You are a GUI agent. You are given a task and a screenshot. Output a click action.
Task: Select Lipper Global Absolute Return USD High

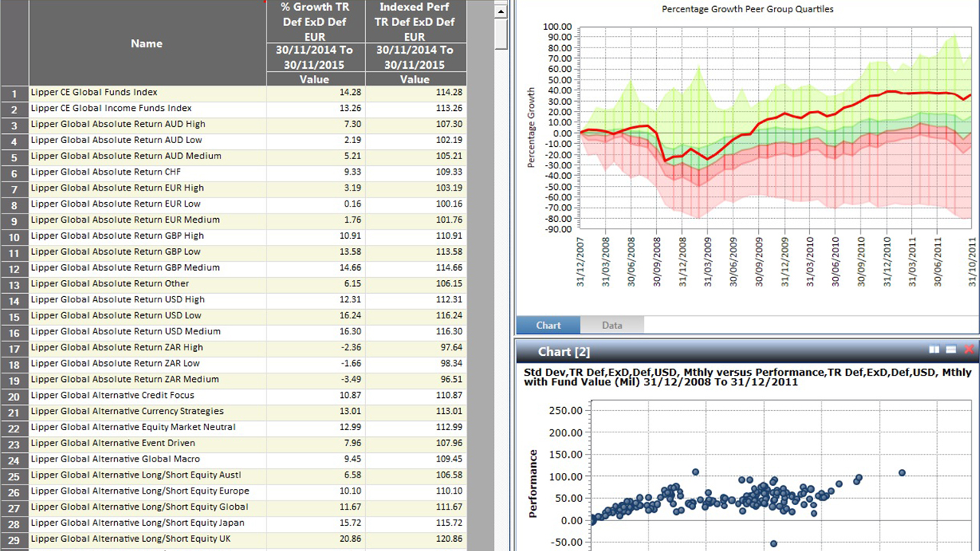tap(118, 299)
